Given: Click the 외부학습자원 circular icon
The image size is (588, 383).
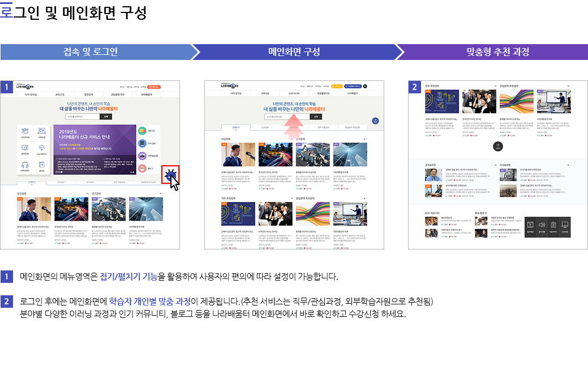Looking at the screenshot, I should click(x=142, y=156).
